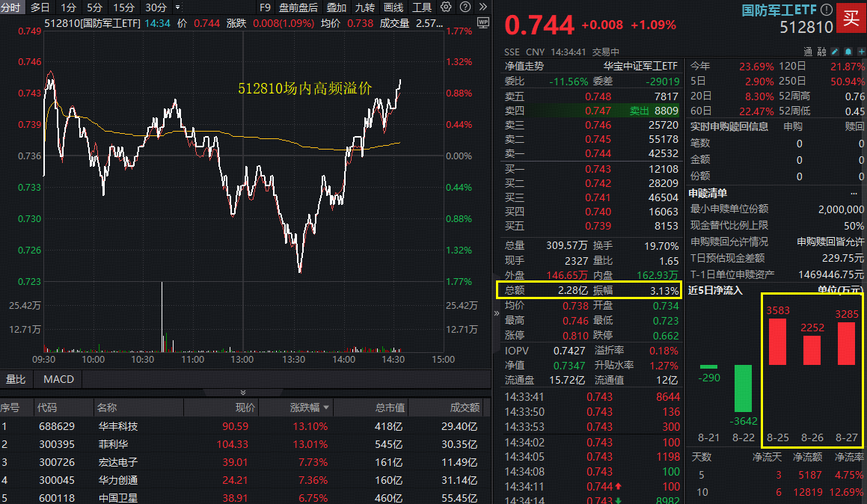Open the help question-mark icon
The width and height of the screenshot is (867, 504).
[465, 7]
